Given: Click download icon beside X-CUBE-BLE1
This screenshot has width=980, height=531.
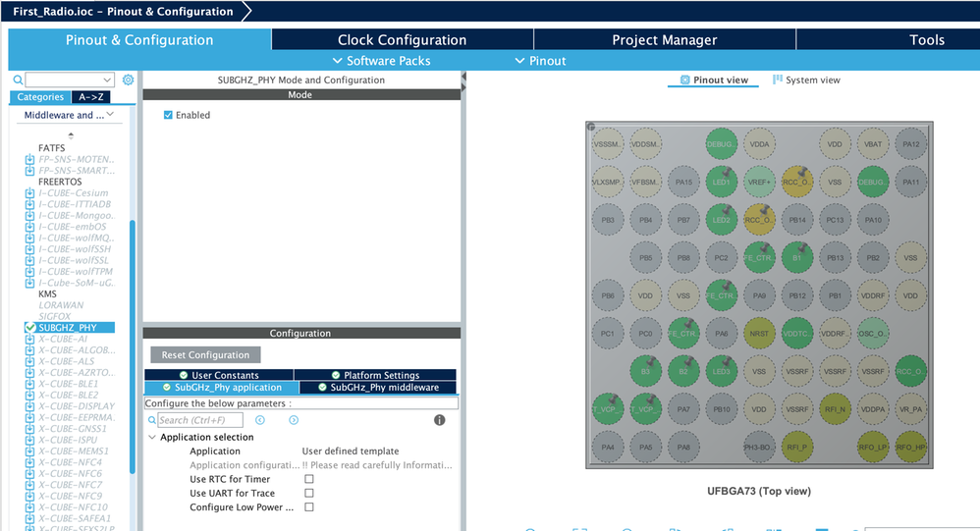Looking at the screenshot, I should (29, 384).
